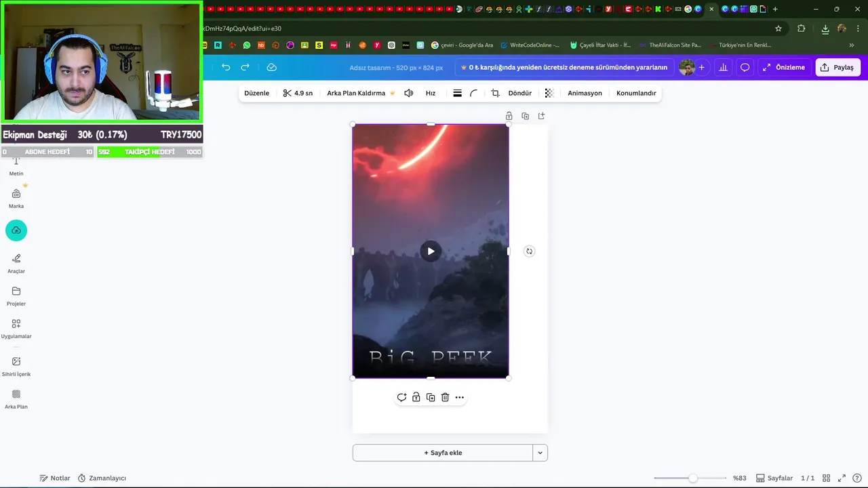Open the Arka Plan background panel
The image size is (868, 488).
(x=16, y=399)
